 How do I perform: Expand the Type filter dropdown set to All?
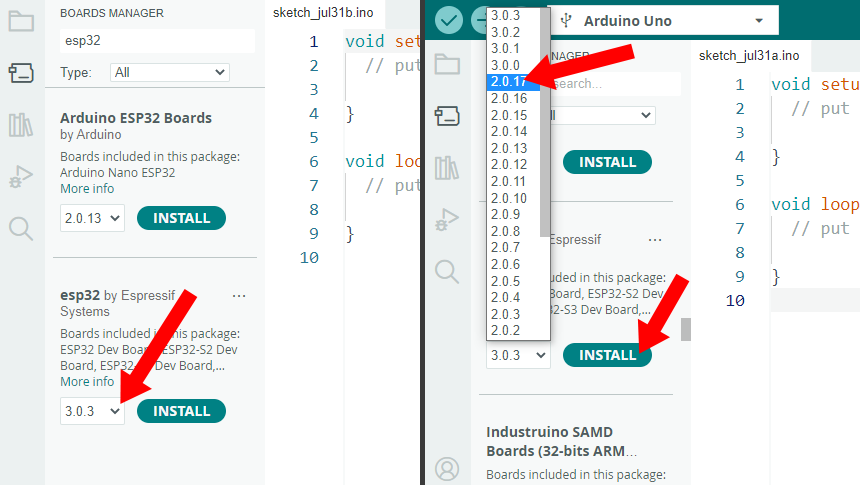click(169, 72)
